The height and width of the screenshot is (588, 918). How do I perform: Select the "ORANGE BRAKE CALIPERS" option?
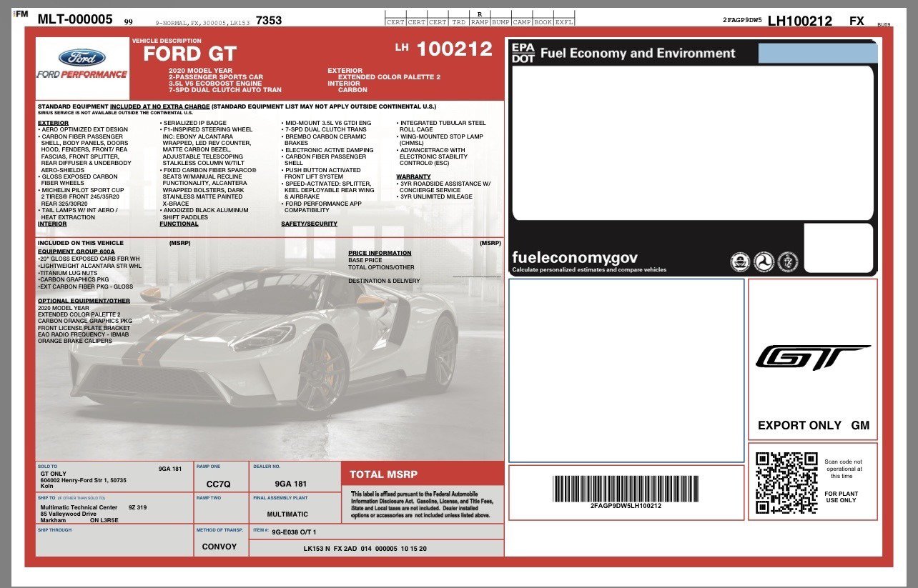pyautogui.click(x=75, y=341)
